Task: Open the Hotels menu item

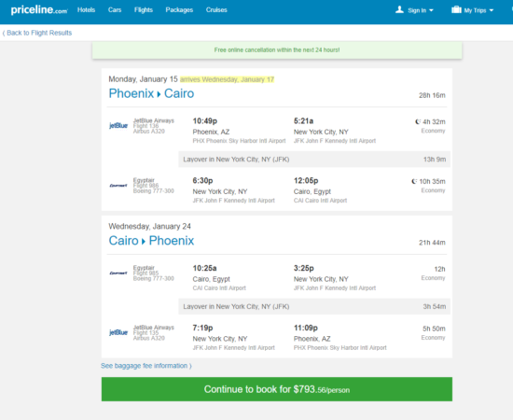Action: coord(87,10)
